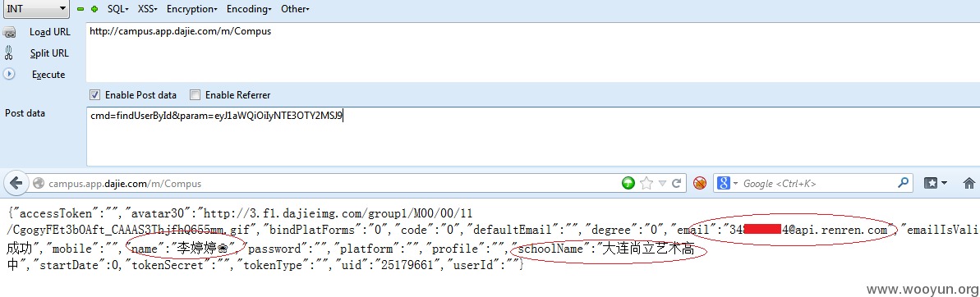The width and height of the screenshot is (980, 297).
Task: Click the Split URL icon
Action: click(x=9, y=53)
